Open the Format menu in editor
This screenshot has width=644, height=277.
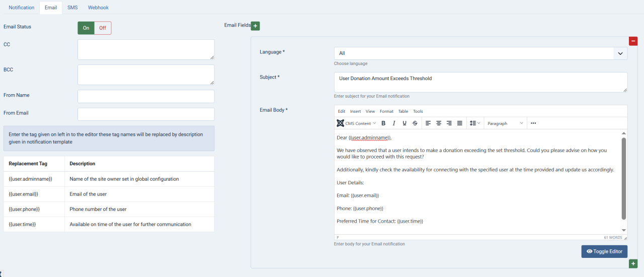coord(386,111)
